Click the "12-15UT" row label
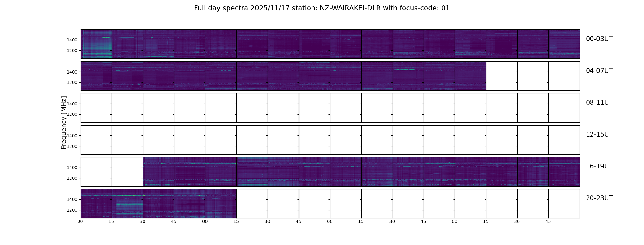Image resolution: width=644 pixels, height=245 pixels. coord(599,134)
